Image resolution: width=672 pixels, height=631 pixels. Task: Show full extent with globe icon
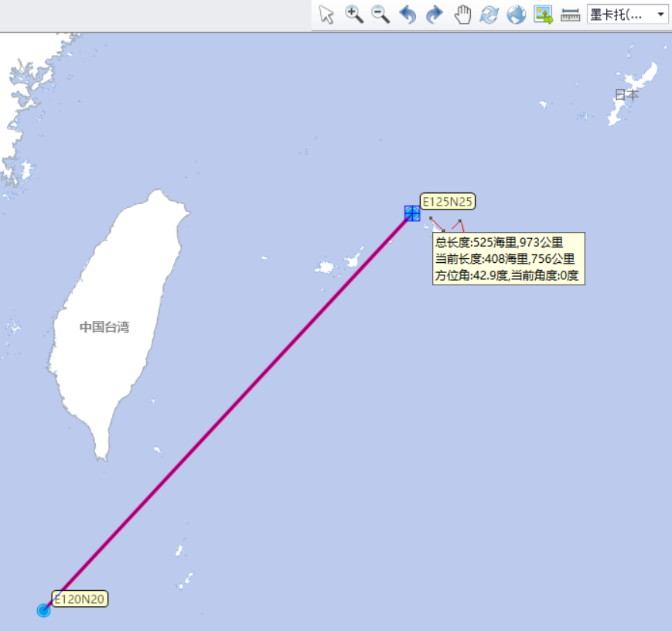pos(516,15)
